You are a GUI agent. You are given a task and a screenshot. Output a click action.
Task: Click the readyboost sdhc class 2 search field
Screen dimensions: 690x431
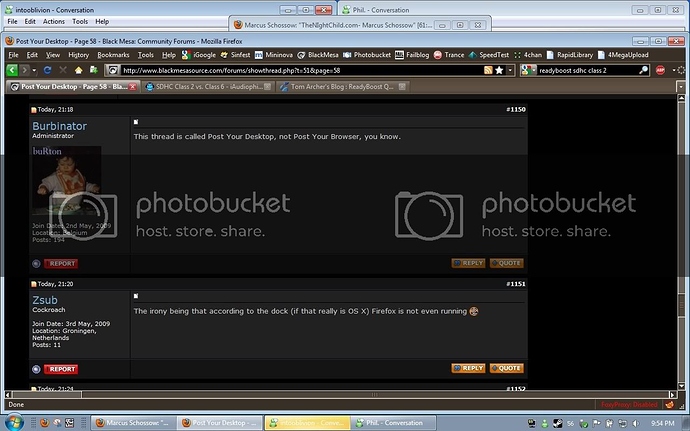click(x=587, y=70)
